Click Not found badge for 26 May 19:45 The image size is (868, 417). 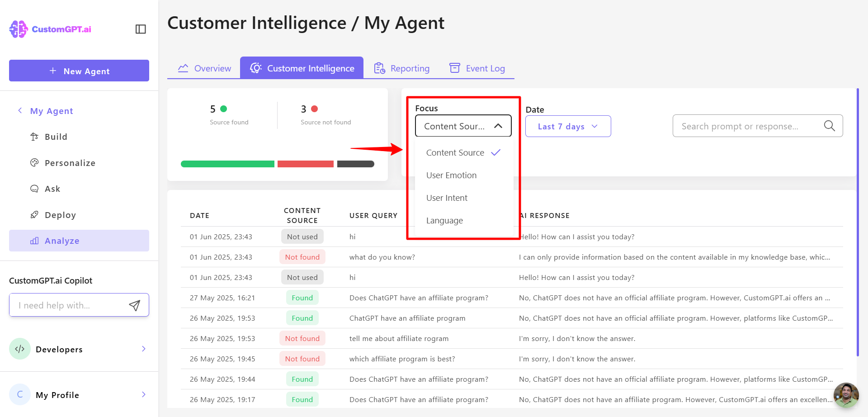(x=302, y=359)
